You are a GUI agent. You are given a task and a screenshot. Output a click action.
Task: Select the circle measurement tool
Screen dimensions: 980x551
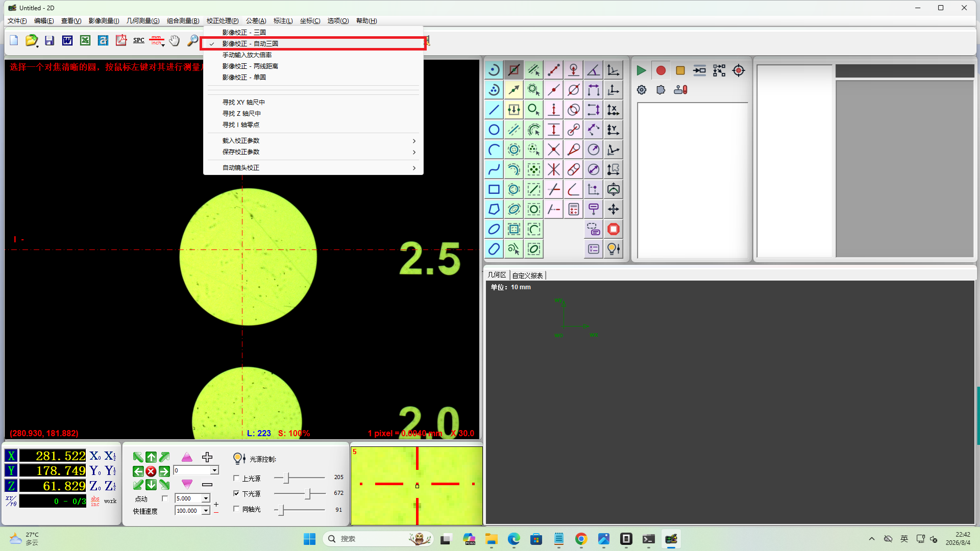point(494,130)
